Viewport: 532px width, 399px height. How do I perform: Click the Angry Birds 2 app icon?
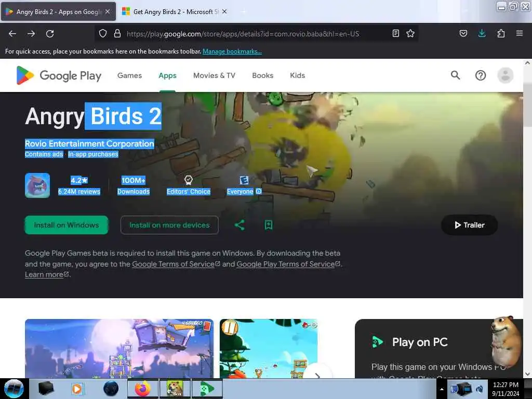(x=37, y=185)
